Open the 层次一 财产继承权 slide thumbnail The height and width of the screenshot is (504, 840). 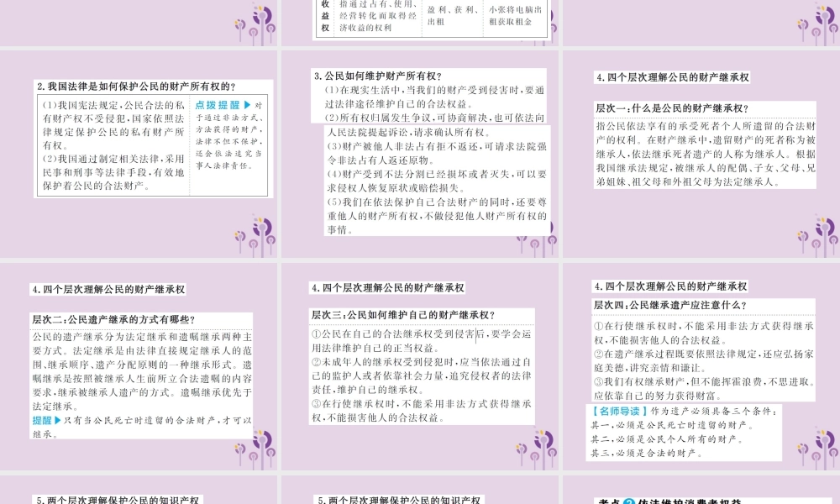[x=701, y=154]
